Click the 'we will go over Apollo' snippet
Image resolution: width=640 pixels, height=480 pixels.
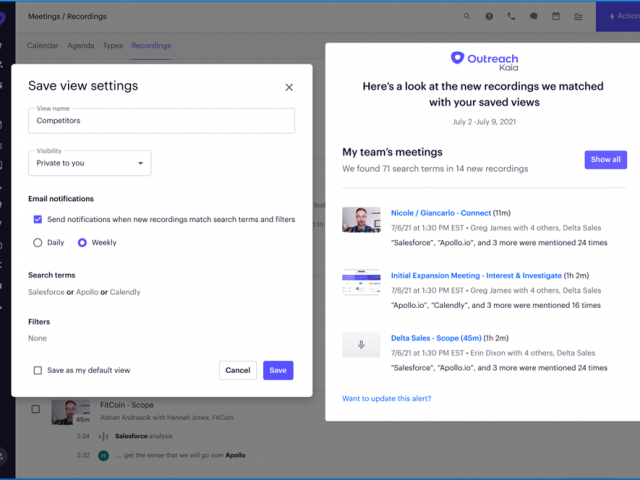180,456
